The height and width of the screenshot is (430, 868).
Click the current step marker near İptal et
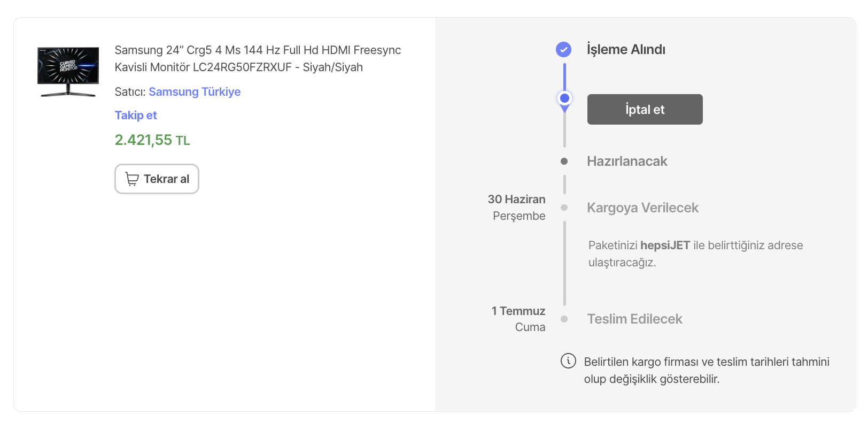click(x=564, y=98)
